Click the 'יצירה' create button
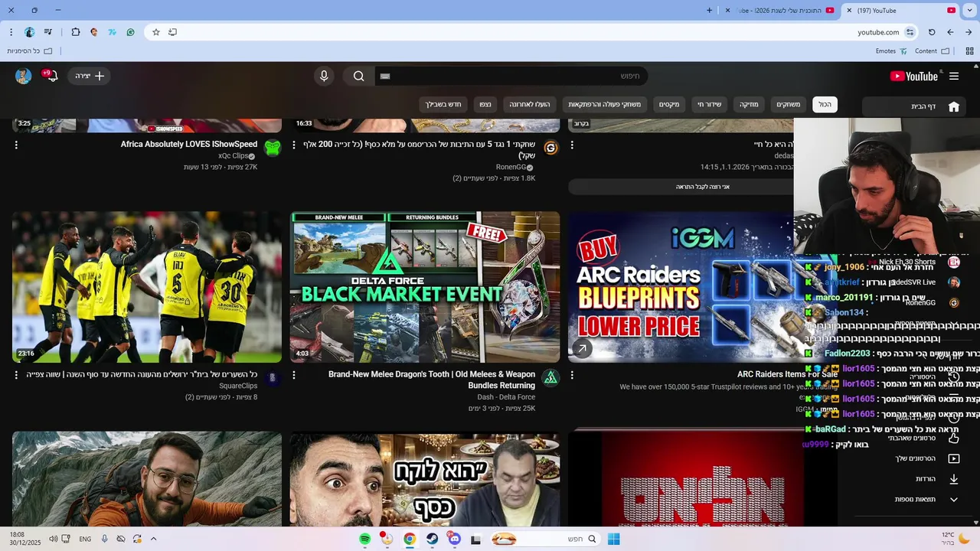Viewport: 980px width, 551px height. (x=90, y=76)
